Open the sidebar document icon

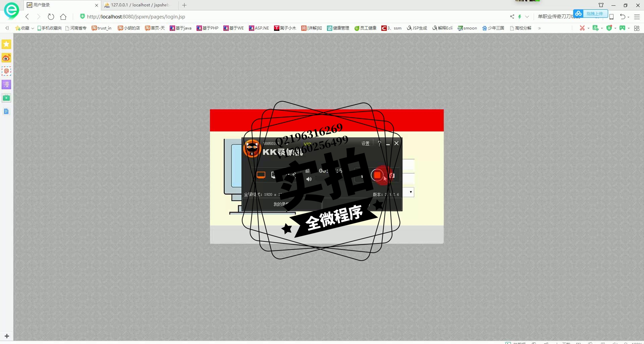[6, 111]
